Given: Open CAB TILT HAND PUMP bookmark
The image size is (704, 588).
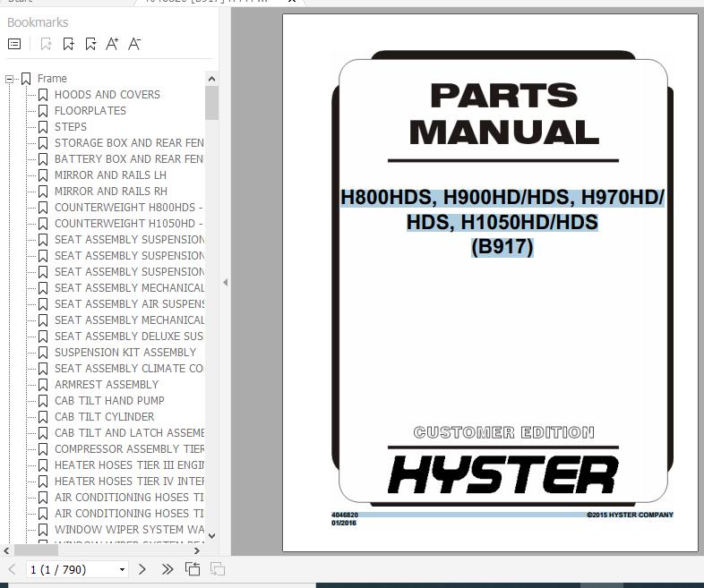Looking at the screenshot, I should click(109, 401).
